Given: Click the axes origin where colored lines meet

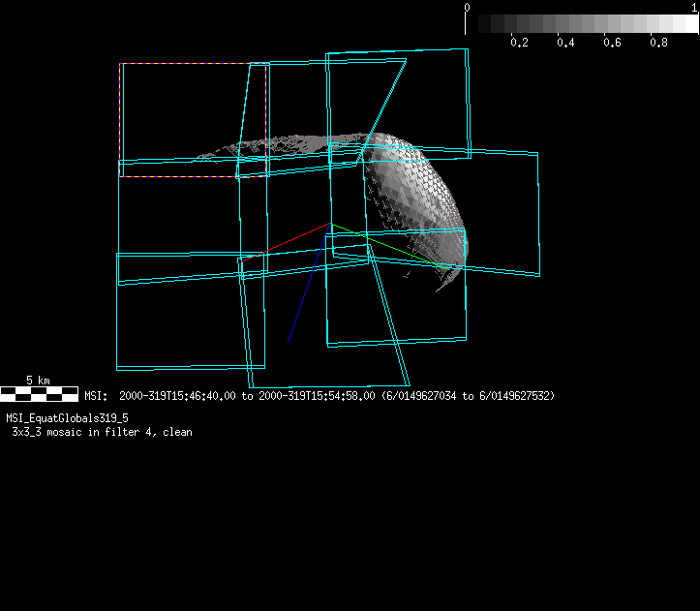Looking at the screenshot, I should [x=330, y=225].
